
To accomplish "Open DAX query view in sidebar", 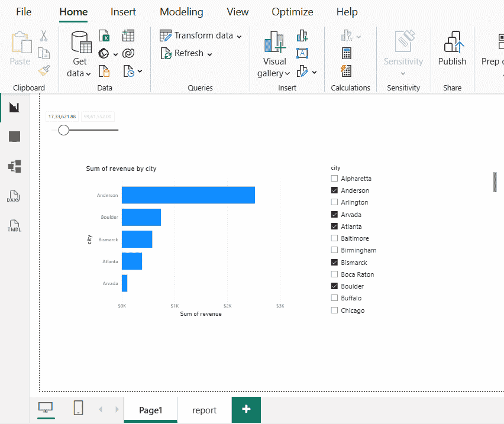I will click(14, 196).
